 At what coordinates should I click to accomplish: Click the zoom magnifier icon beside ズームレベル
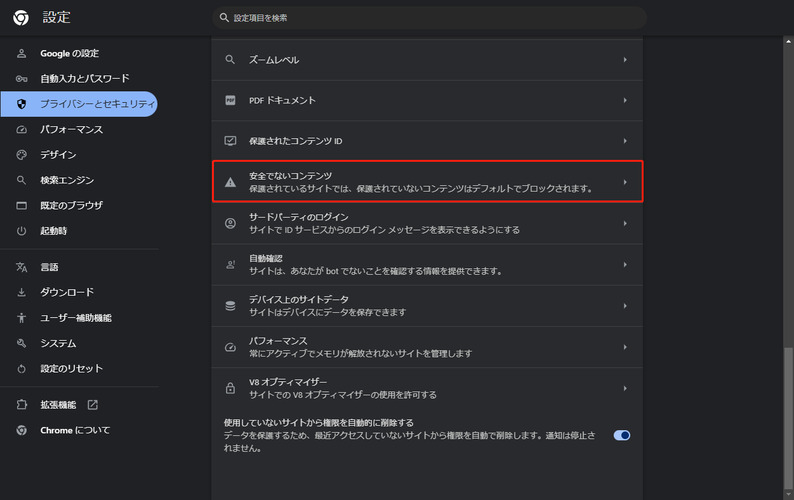[x=230, y=60]
